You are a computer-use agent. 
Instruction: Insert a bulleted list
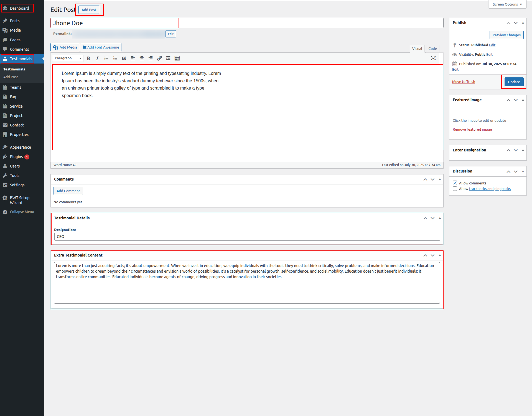(106, 58)
